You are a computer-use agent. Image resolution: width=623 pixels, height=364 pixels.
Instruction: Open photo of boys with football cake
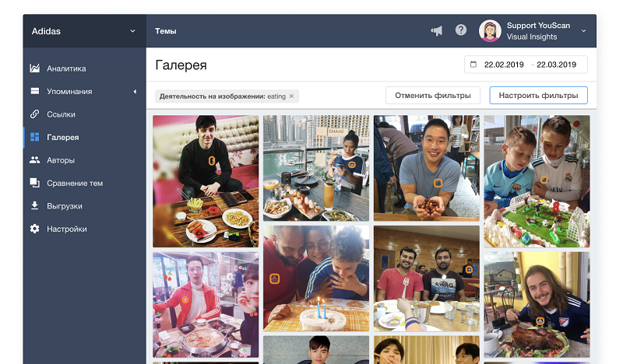tap(537, 181)
